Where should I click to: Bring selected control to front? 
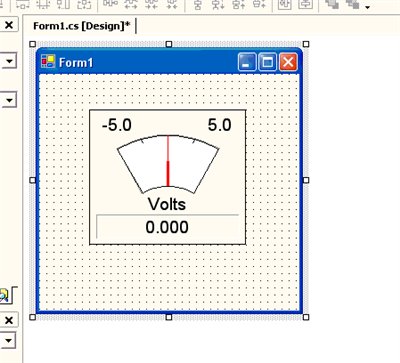[332, 4]
